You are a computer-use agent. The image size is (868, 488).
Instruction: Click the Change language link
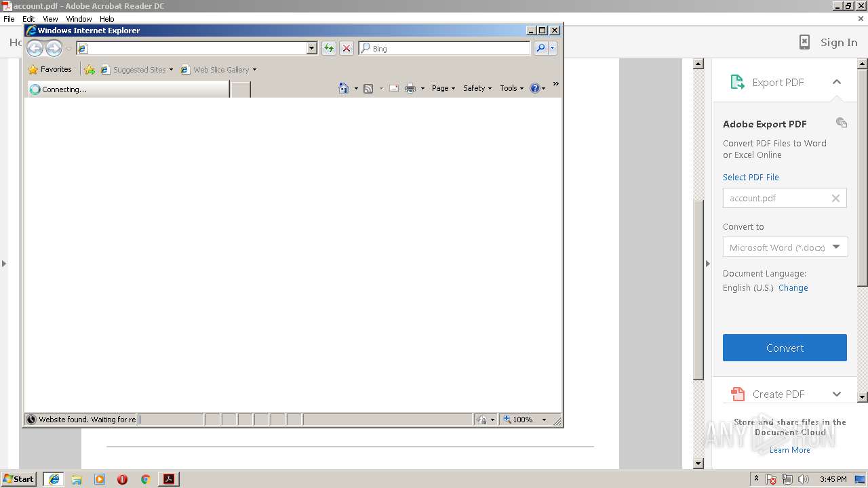click(793, 287)
